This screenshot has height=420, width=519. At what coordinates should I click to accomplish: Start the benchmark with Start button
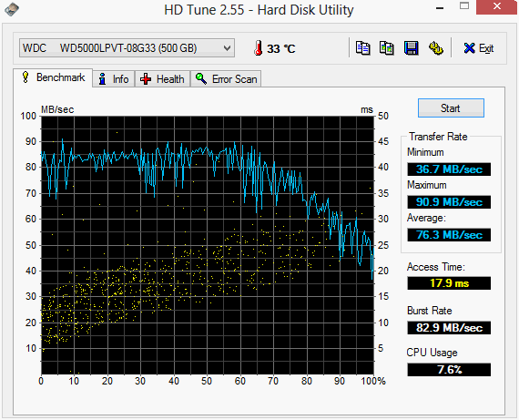pos(451,108)
